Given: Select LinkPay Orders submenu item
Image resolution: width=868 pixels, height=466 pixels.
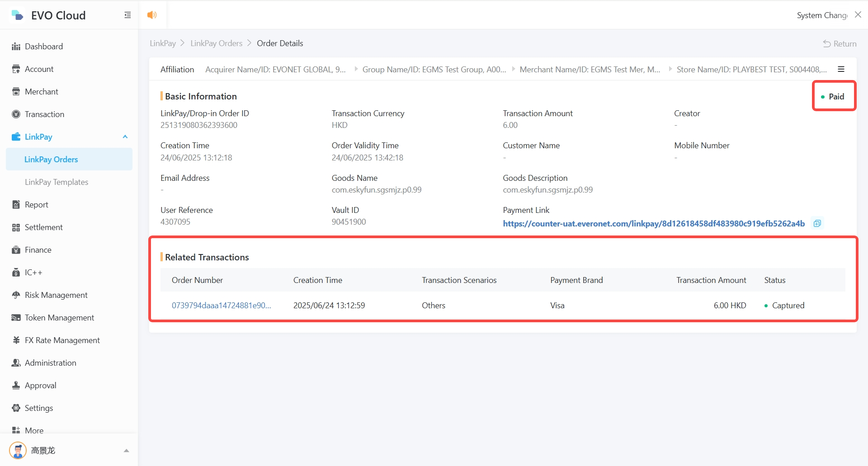Looking at the screenshot, I should coord(51,160).
